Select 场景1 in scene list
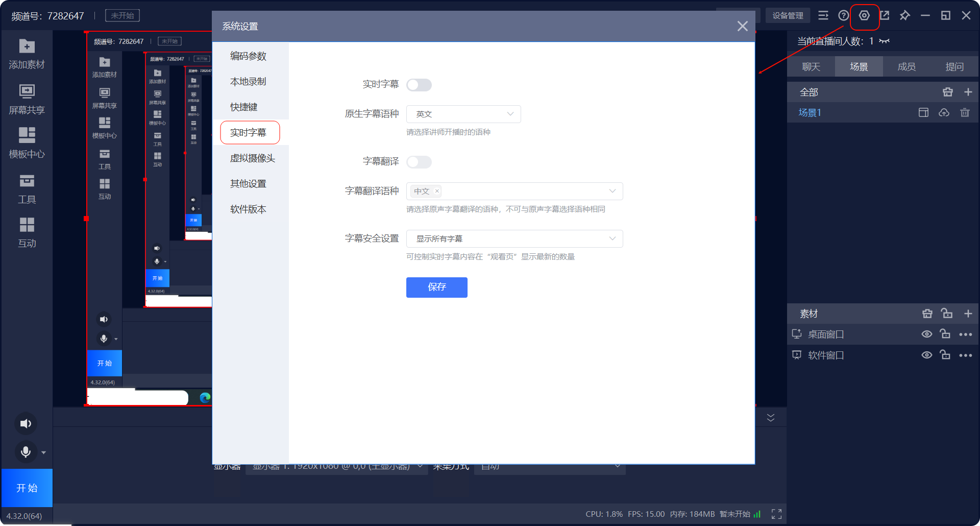Viewport: 980px width, 526px height. (x=810, y=113)
